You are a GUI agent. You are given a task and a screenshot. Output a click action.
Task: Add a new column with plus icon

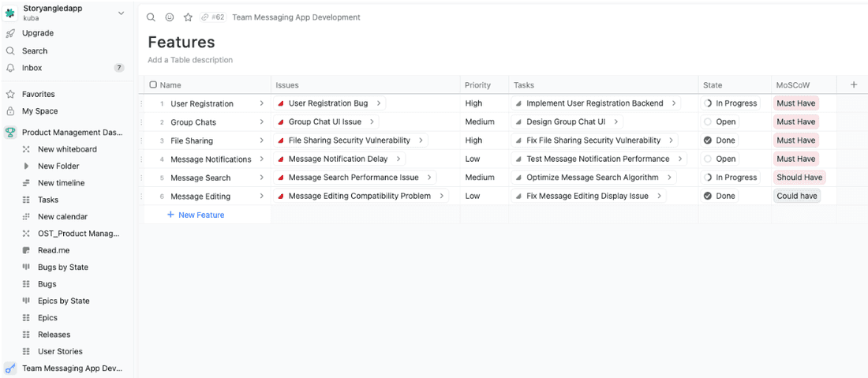(854, 84)
